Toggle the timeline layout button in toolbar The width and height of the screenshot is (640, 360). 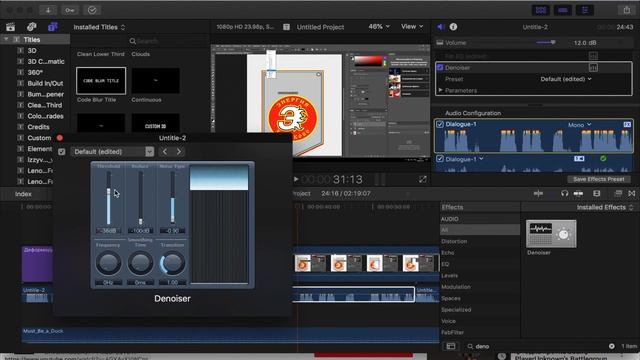pyautogui.click(x=563, y=10)
